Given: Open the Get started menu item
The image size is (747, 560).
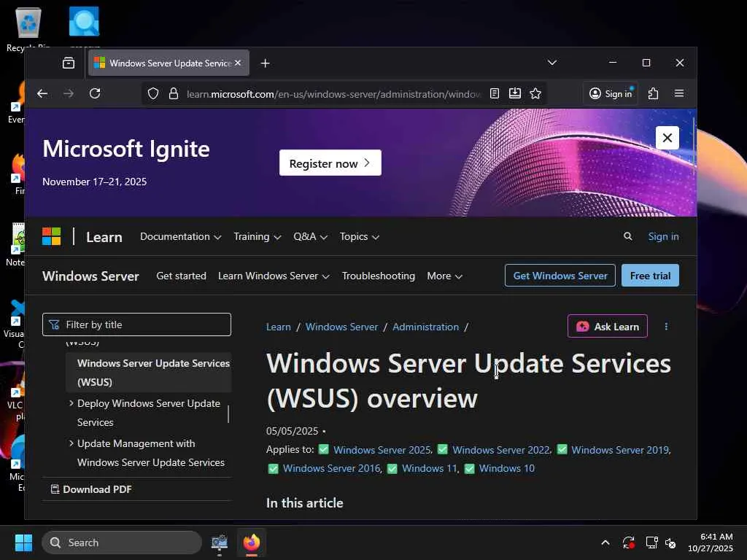Looking at the screenshot, I should pos(181,276).
